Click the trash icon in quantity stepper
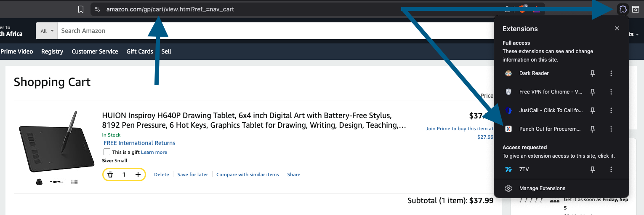 pos(110,175)
